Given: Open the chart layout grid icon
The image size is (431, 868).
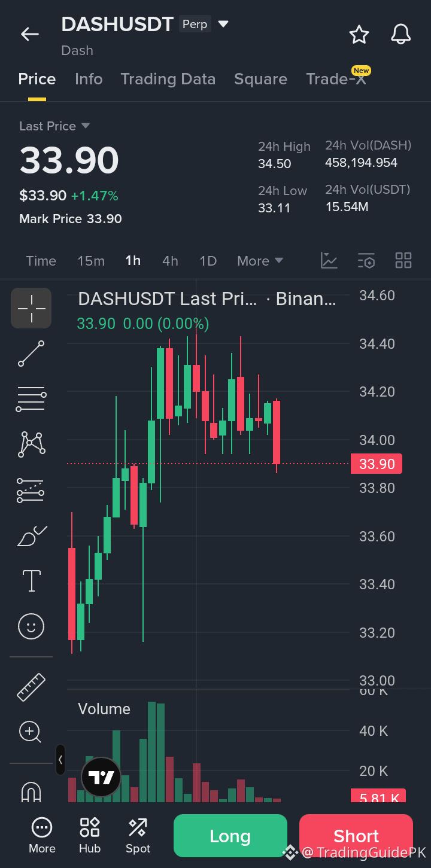Looking at the screenshot, I should pos(403,260).
